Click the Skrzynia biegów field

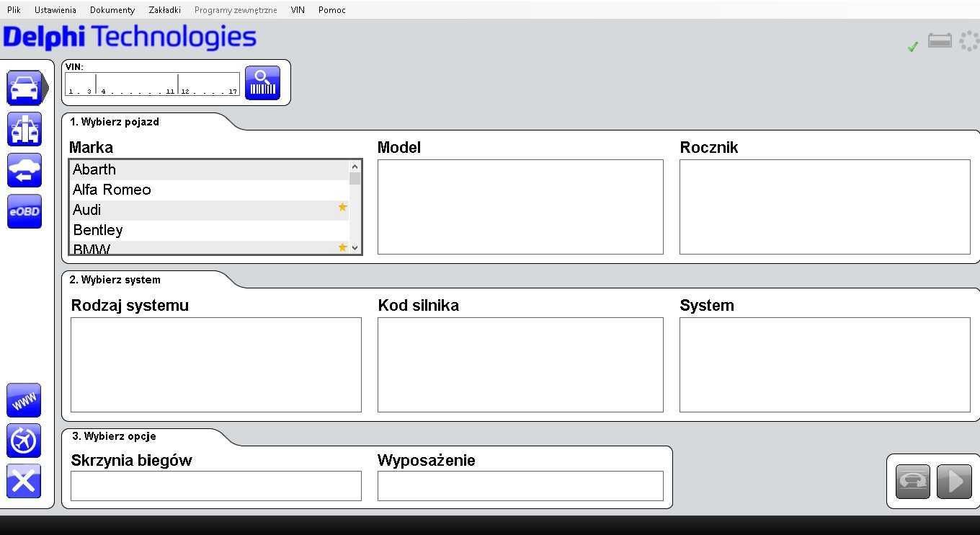coord(216,486)
